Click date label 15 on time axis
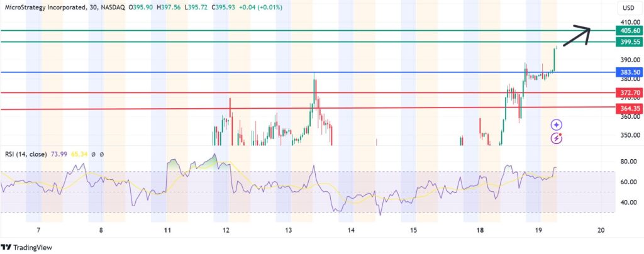Image resolution: width=644 pixels, height=254 pixels. (x=414, y=230)
